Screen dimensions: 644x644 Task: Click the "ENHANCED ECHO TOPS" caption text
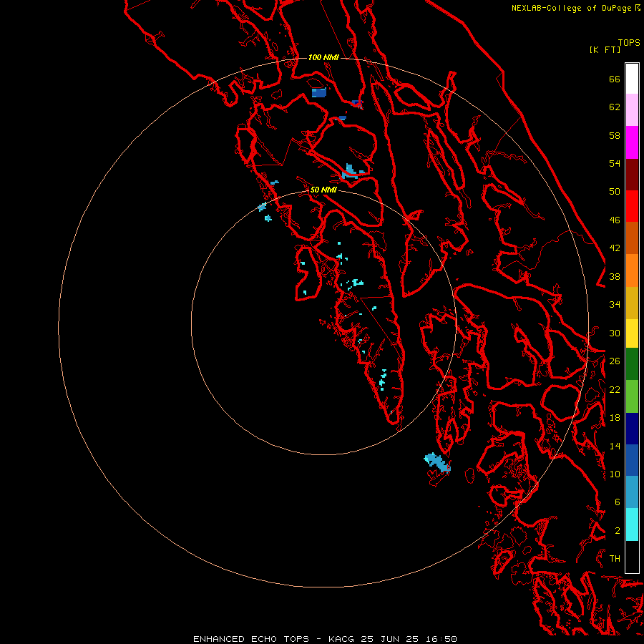pyautogui.click(x=251, y=639)
